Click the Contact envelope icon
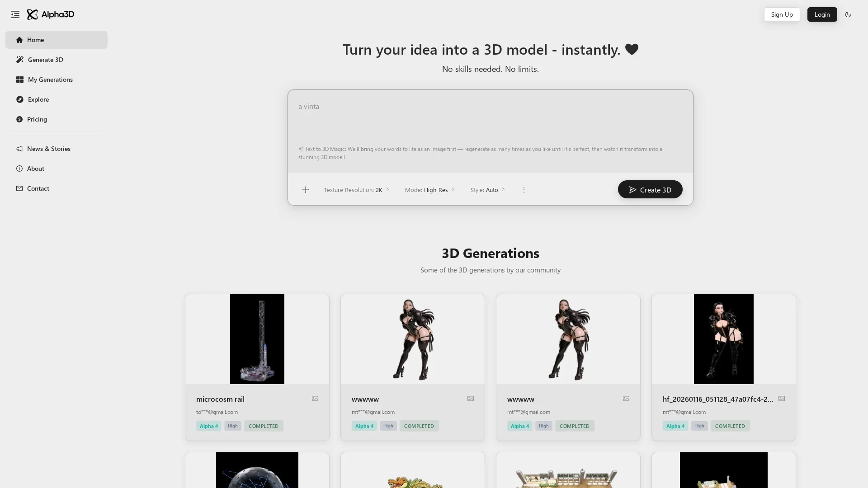Viewport: 868px width, 488px height. tap(19, 188)
